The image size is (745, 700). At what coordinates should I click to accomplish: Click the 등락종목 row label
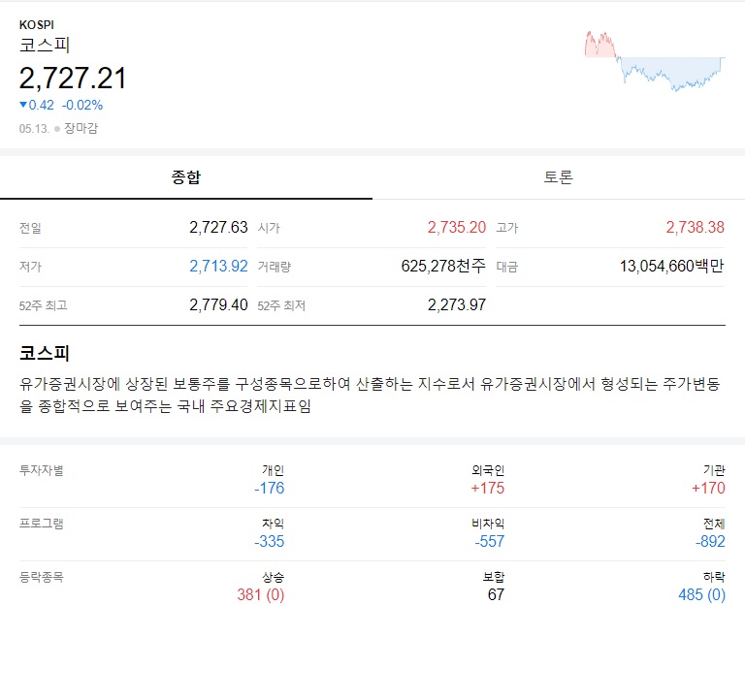click(42, 577)
